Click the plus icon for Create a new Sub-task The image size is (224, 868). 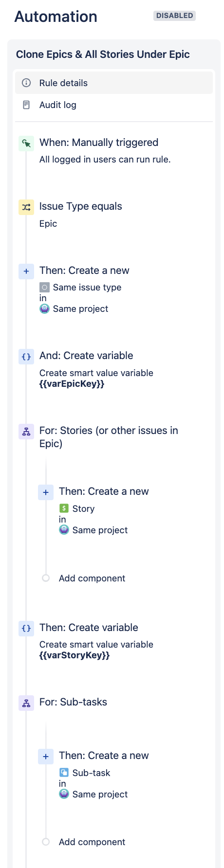pos(46,757)
